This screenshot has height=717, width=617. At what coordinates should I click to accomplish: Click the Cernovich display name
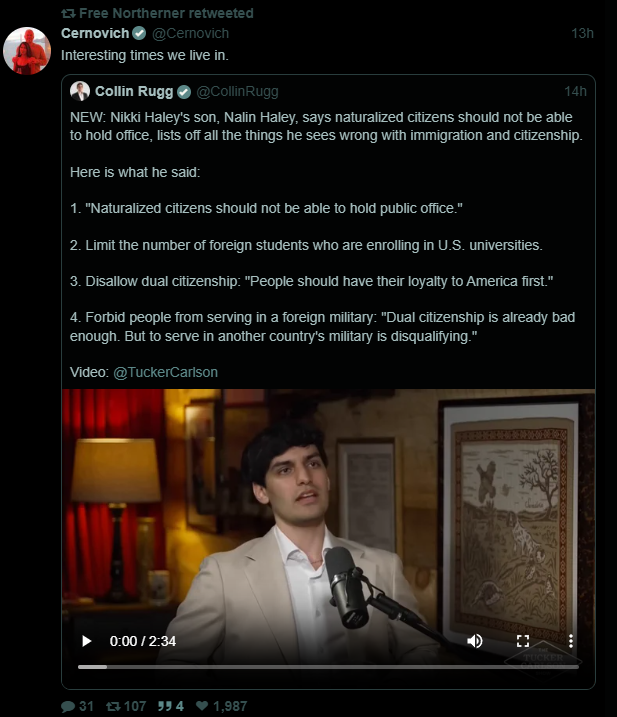pyautogui.click(x=95, y=33)
